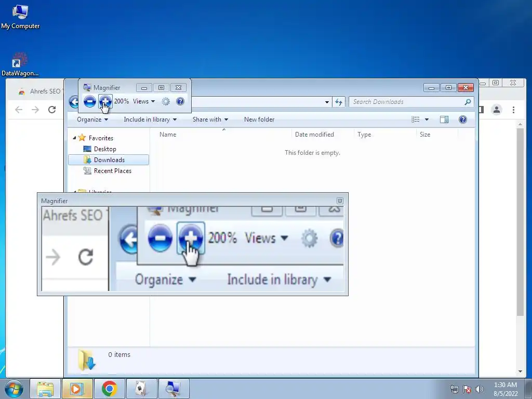532x399 pixels.
Task: Select Favorites in navigation pane
Action: coord(101,138)
